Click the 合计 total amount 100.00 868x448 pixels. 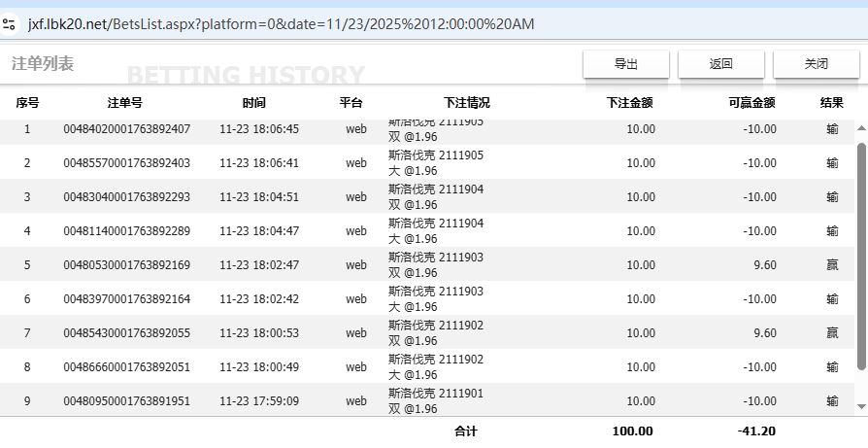pos(632,431)
